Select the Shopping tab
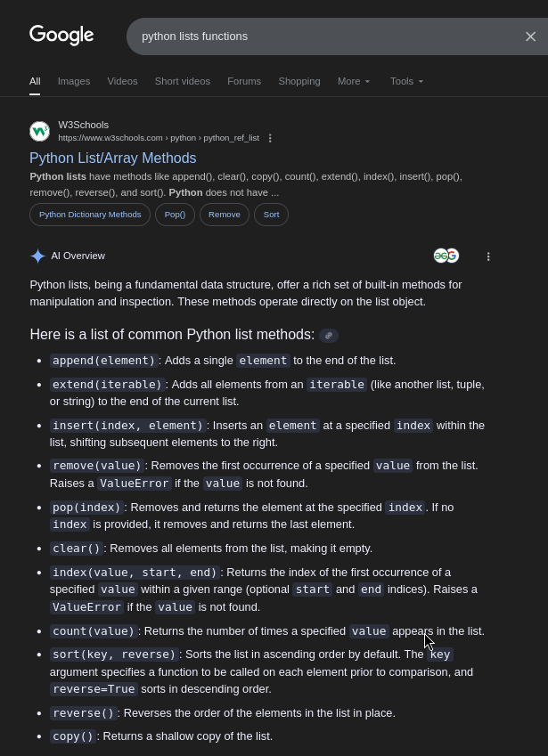Image resolution: width=548 pixels, height=756 pixels. point(299,81)
